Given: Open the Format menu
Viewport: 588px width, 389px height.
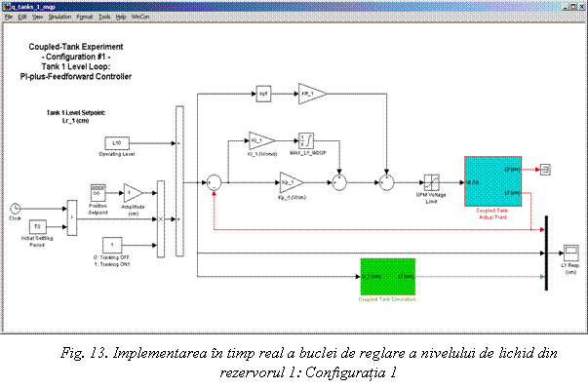Looking at the screenshot, I should click(x=85, y=17).
